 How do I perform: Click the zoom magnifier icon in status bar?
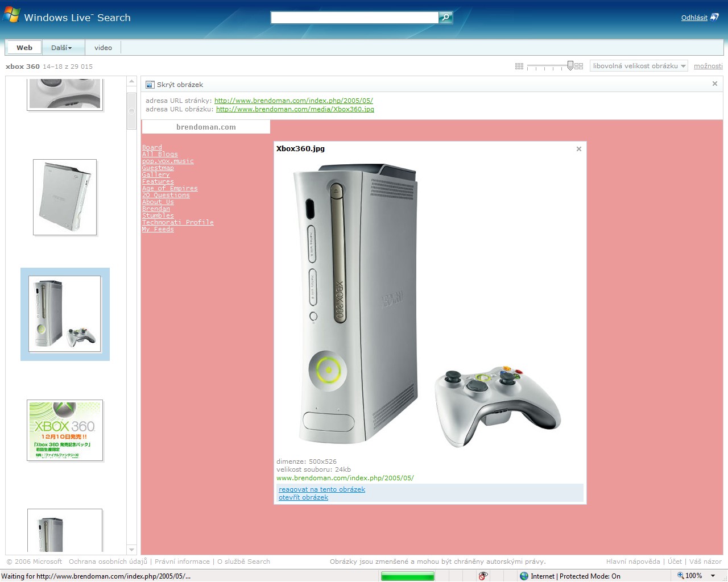coord(680,576)
